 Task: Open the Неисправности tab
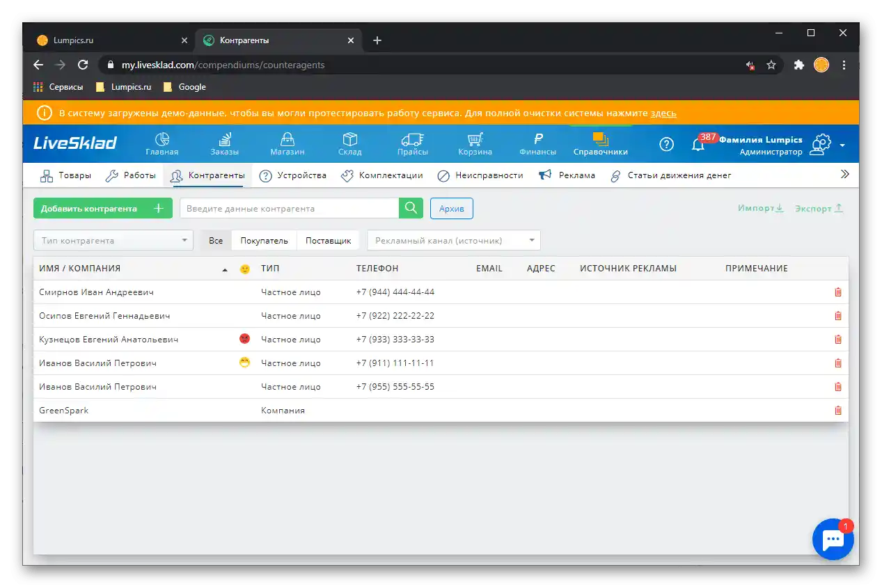489,175
